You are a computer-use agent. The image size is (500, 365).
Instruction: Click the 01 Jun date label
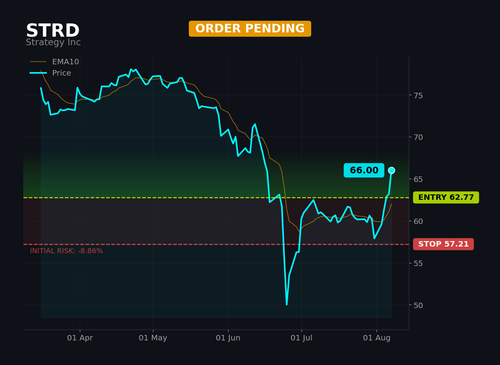point(228,338)
